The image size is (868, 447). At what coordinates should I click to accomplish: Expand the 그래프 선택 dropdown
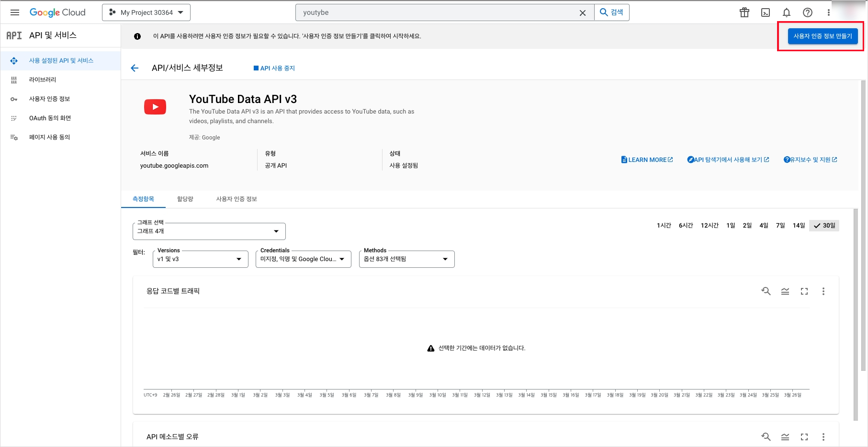click(x=209, y=231)
